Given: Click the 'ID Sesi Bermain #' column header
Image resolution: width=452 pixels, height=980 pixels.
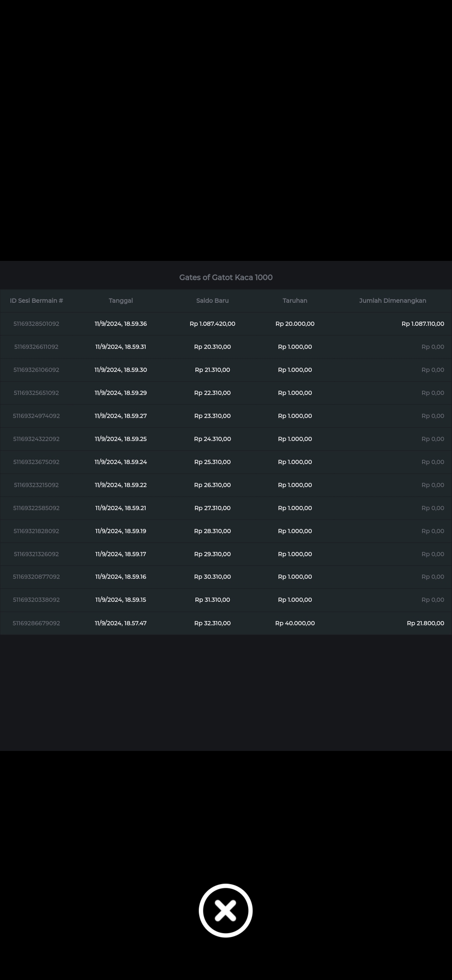Looking at the screenshot, I should pyautogui.click(x=36, y=301).
